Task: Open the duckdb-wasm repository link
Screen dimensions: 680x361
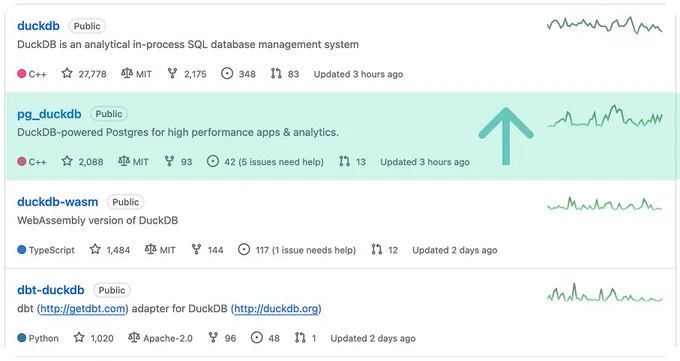Action: 58,202
